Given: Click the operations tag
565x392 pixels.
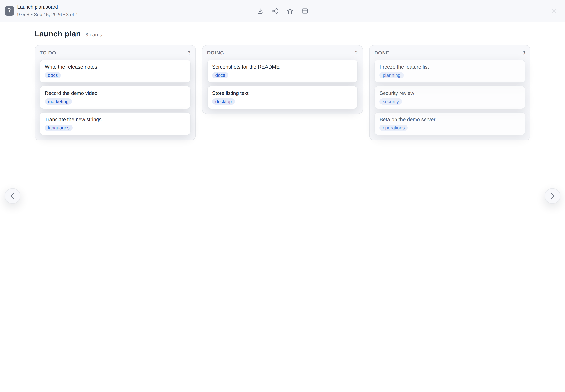Looking at the screenshot, I should [x=393, y=128].
